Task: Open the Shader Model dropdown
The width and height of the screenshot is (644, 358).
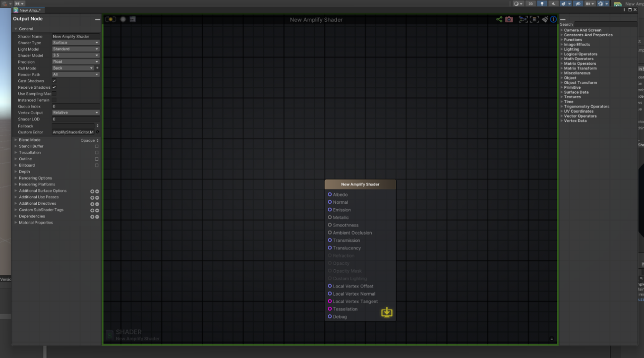Action: coord(75,56)
